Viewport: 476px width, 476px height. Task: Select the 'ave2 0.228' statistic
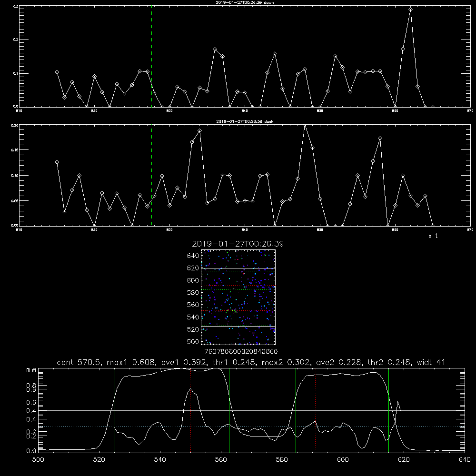click(339, 362)
